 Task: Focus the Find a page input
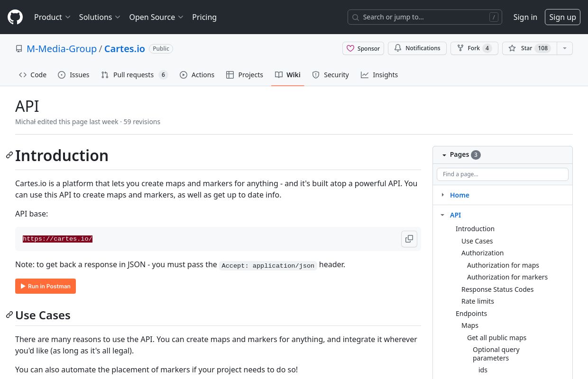pos(503,174)
